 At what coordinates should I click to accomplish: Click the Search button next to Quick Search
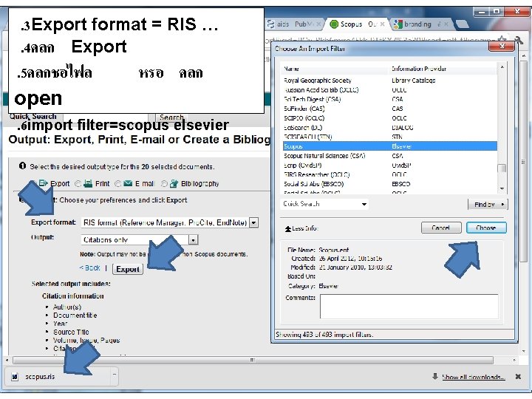[171, 117]
